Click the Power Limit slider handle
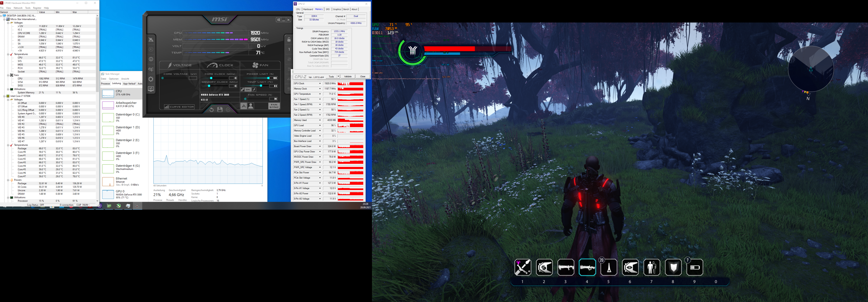Viewport: 868px width, 302px height. 268,78
